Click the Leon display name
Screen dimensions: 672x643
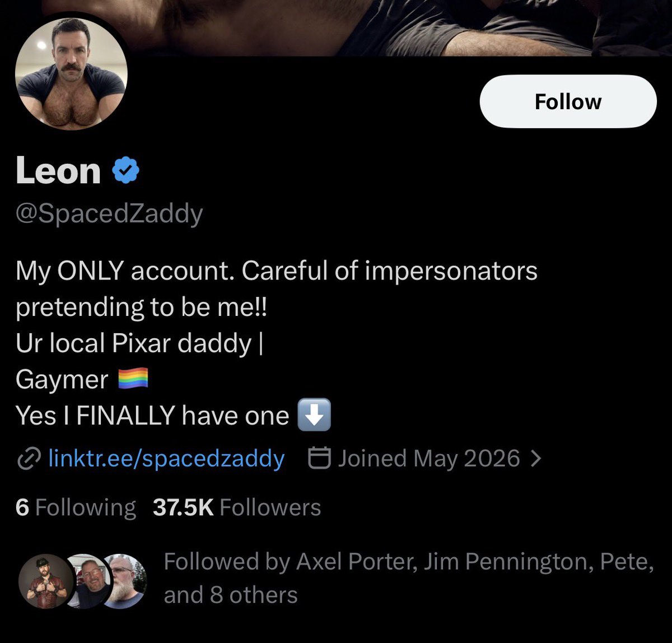click(x=58, y=170)
